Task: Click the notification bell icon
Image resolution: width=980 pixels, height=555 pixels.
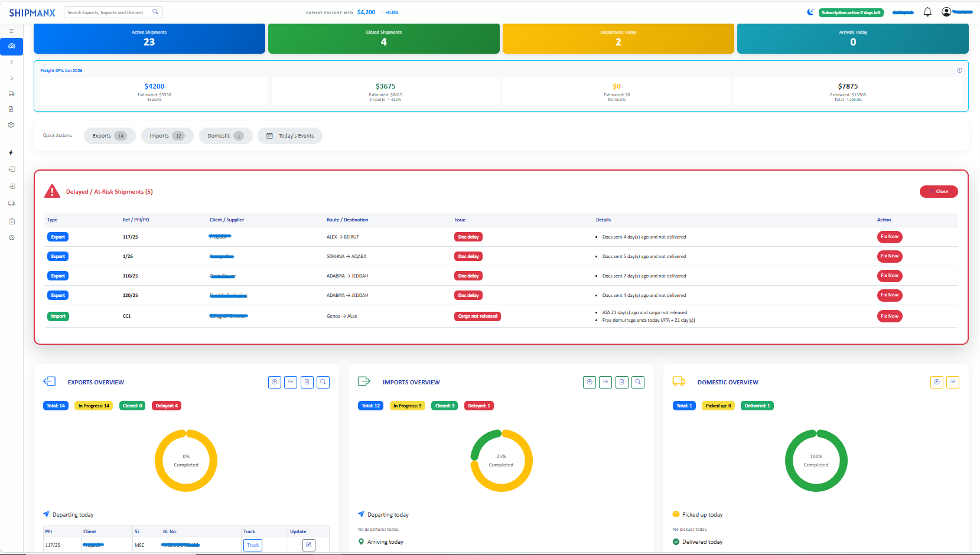Action: click(x=927, y=12)
